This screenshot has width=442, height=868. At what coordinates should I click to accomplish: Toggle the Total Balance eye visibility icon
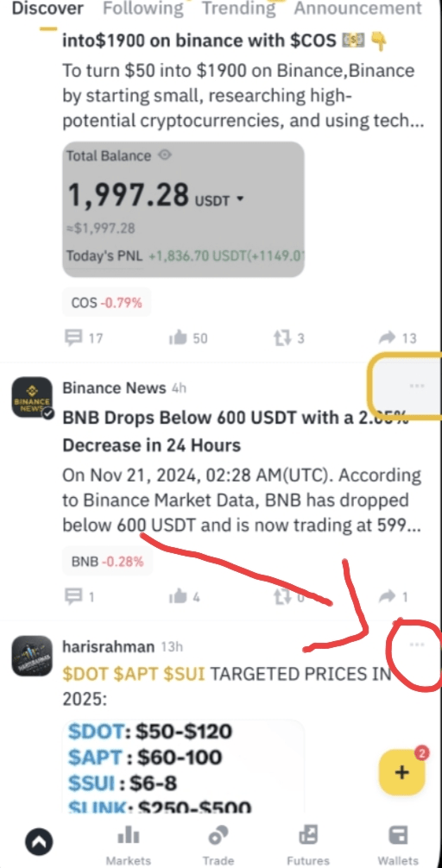tap(165, 155)
